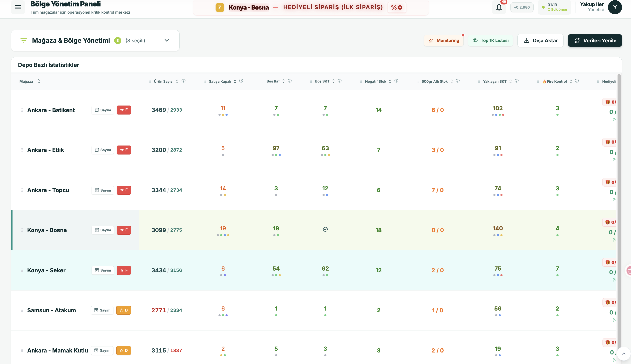The image size is (631, 364).
Task: Open the Top 1K Listesi
Action: coord(490,41)
